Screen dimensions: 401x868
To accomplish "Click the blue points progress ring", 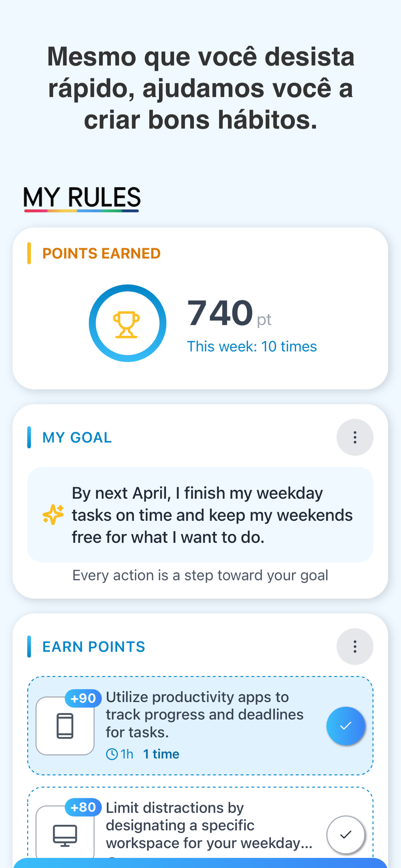I will click(x=127, y=323).
